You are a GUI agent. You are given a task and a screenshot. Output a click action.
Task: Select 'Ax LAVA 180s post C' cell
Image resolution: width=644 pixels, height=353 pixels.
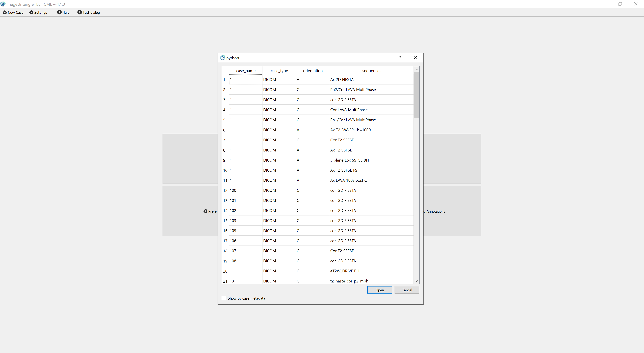[372, 180]
